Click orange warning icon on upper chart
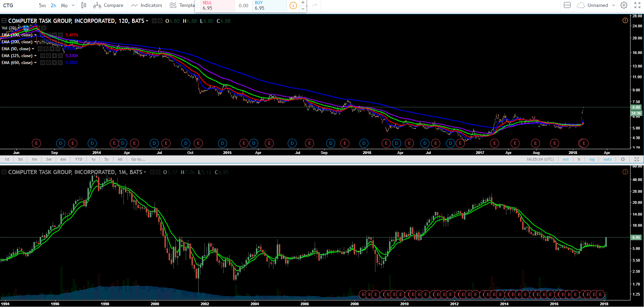 [x=625, y=20]
